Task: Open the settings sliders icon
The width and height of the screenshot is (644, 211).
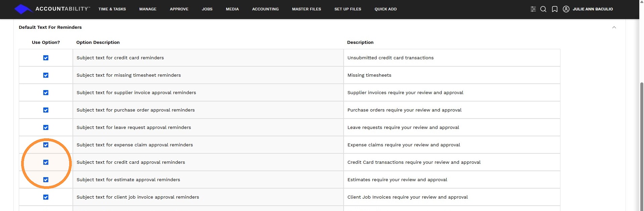Action: 533,9
